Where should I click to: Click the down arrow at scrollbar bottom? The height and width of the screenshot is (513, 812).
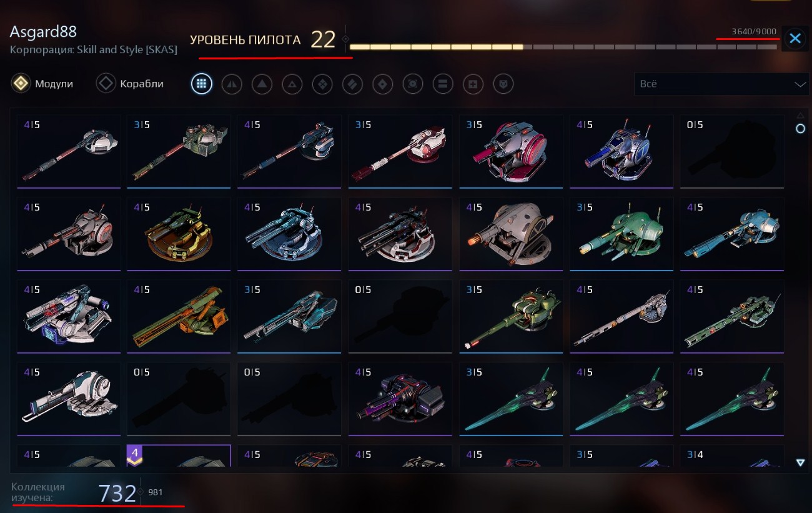(800, 462)
